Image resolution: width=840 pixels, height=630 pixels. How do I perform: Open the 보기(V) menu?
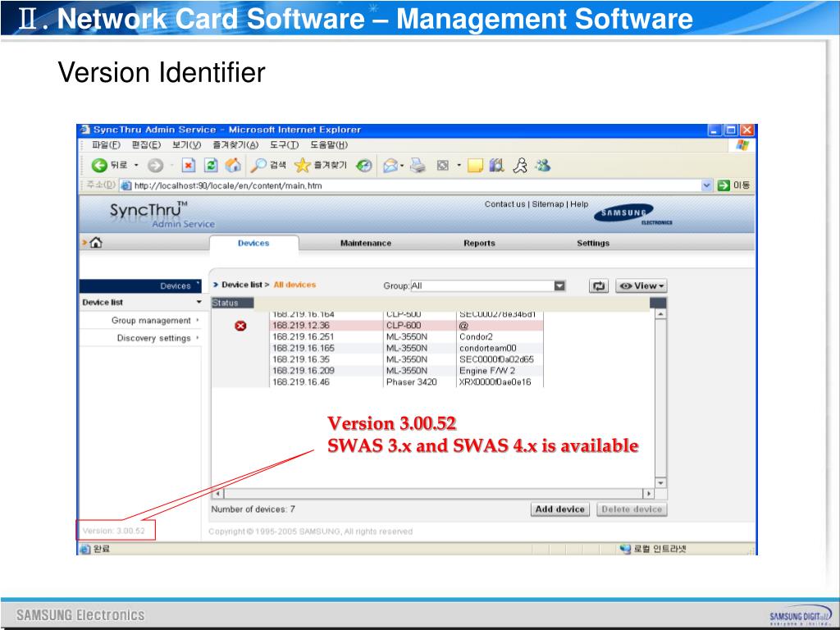[x=186, y=145]
